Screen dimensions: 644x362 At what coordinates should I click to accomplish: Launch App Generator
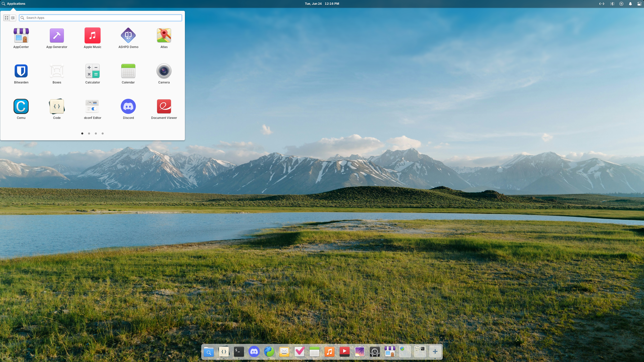[x=57, y=36]
